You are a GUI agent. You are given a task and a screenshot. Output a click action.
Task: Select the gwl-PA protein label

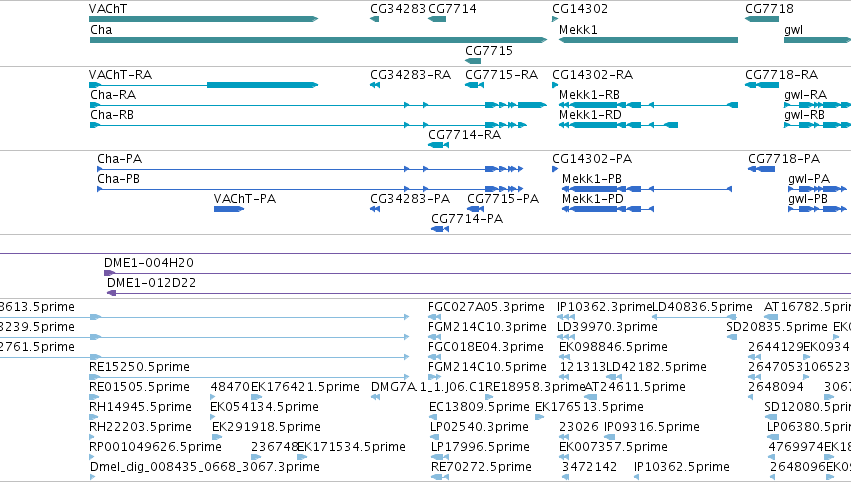[809, 179]
